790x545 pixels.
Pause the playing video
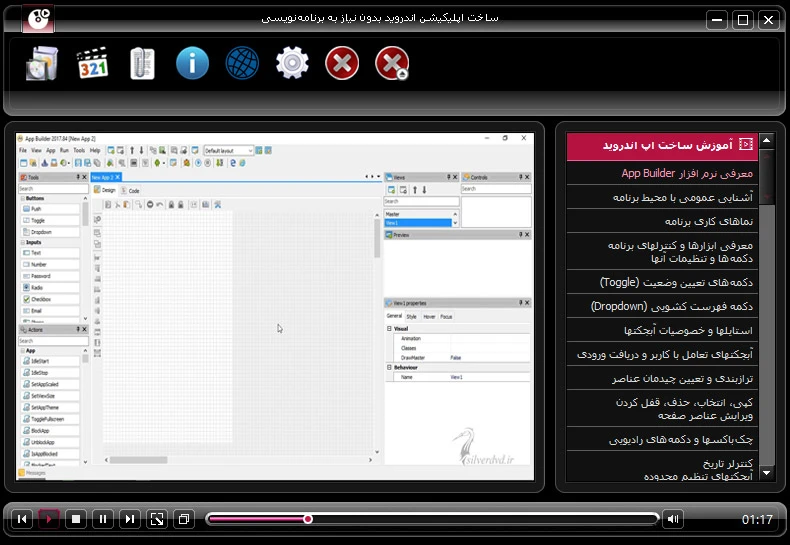103,519
